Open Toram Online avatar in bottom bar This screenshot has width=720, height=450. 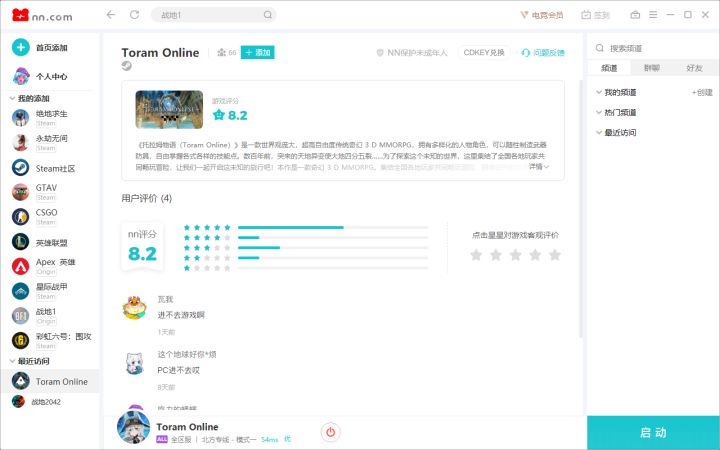134,427
